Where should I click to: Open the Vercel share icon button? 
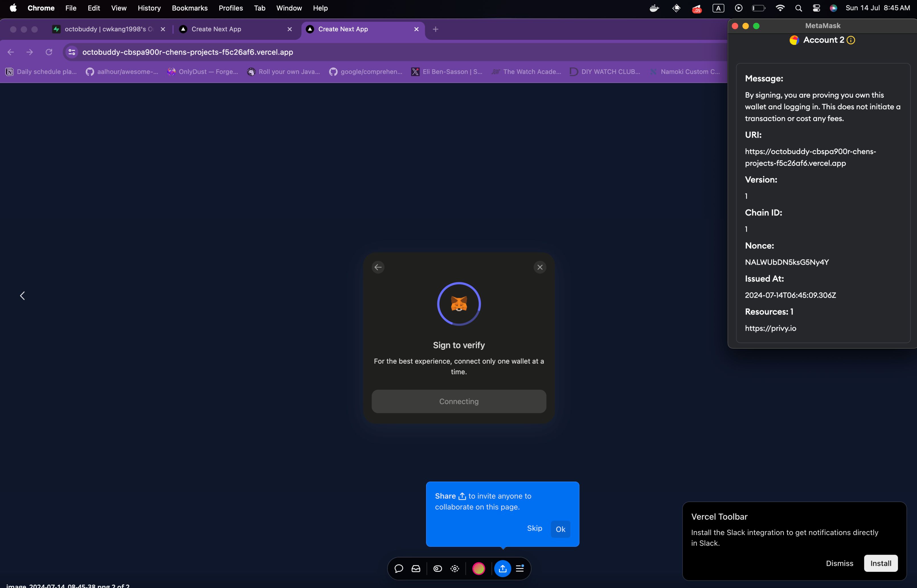(502, 569)
